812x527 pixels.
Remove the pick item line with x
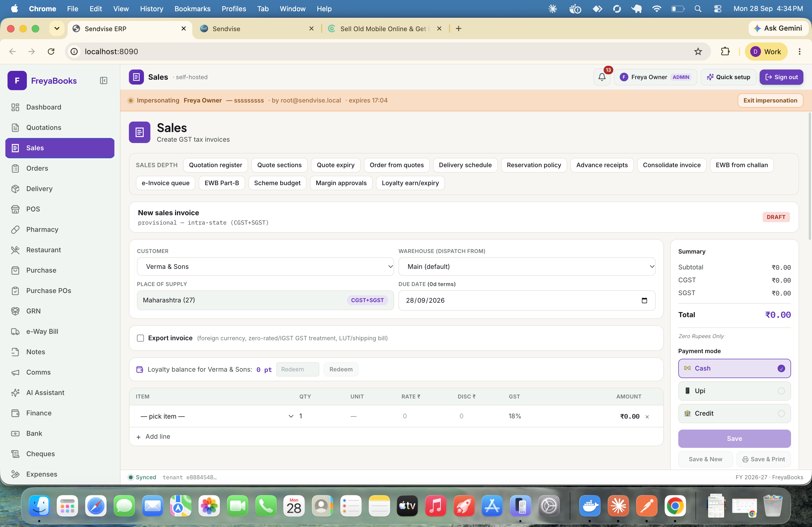(x=647, y=416)
